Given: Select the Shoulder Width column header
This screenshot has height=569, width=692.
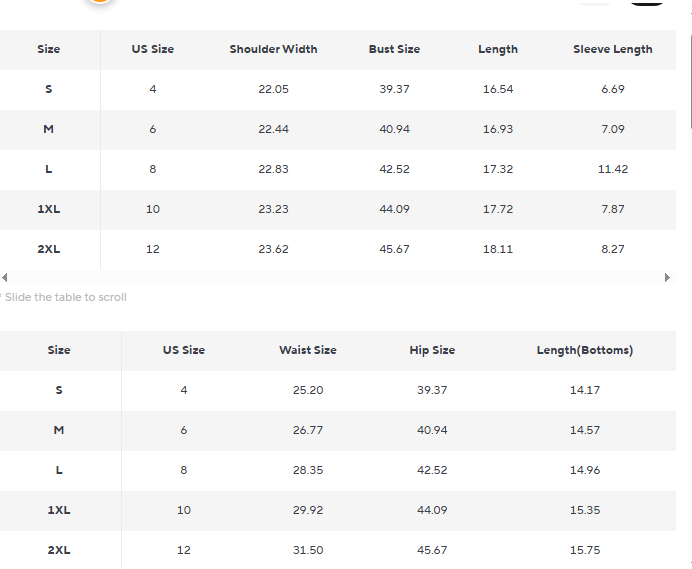Looking at the screenshot, I should [273, 49].
